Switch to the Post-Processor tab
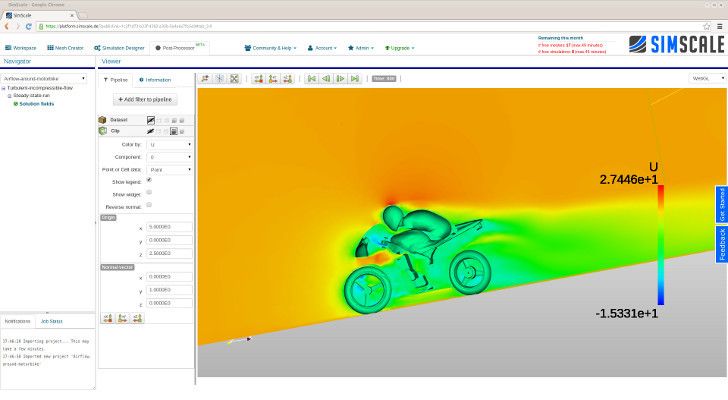 (179, 48)
